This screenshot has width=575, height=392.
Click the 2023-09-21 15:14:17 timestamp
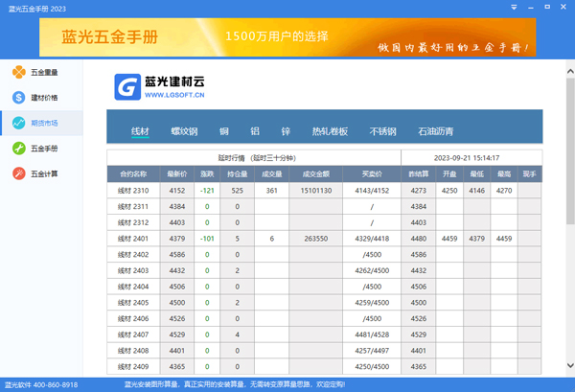pyautogui.click(x=467, y=158)
